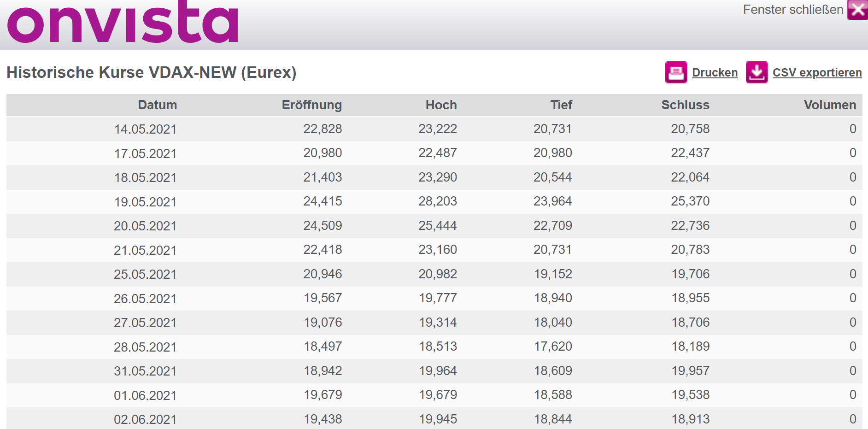Screen dimensions: 868x429
Task: Click the Schluss column header
Action: point(685,105)
